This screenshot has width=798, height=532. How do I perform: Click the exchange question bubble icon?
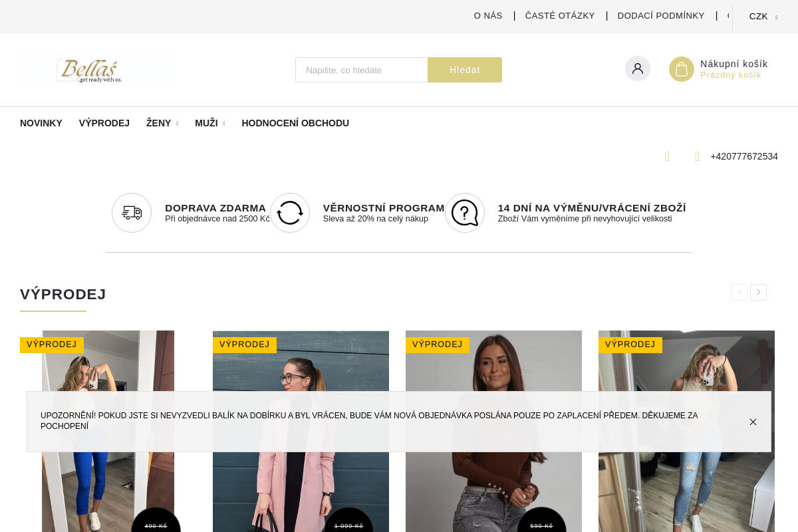465,213
